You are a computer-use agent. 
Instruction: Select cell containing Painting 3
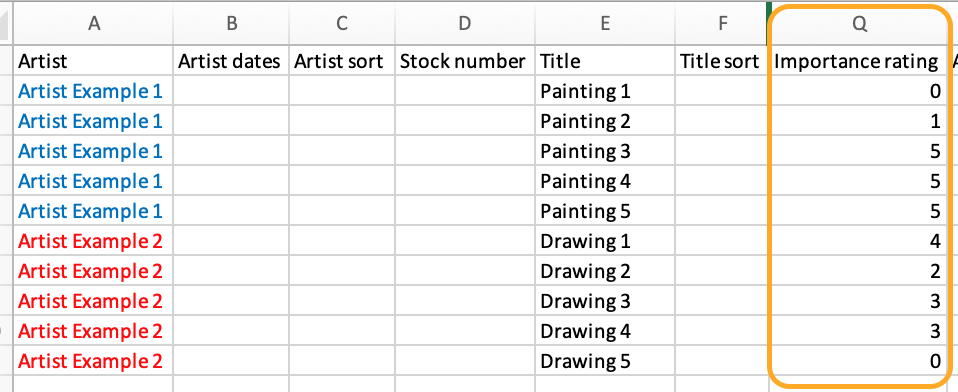pos(605,151)
